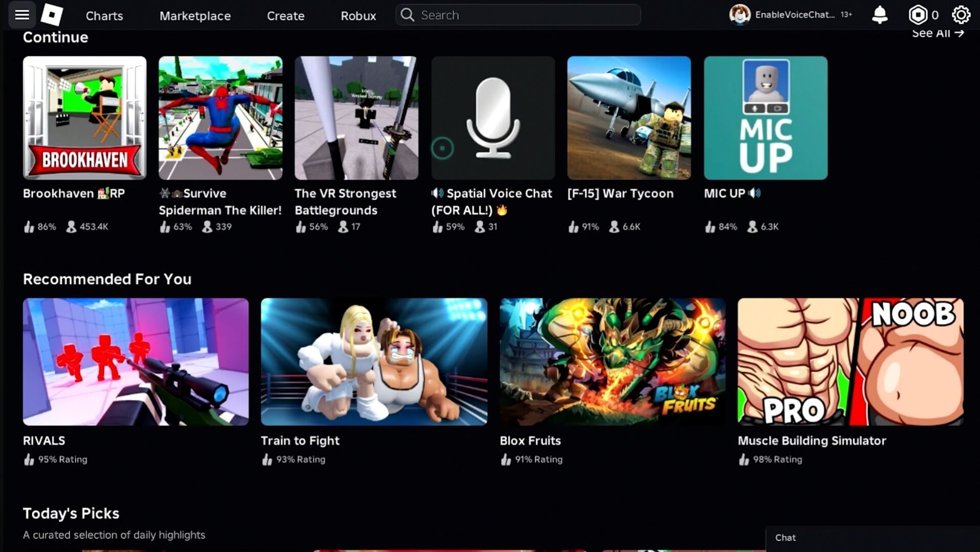Image resolution: width=980 pixels, height=552 pixels.
Task: Click the Today's Picks heading
Action: [x=71, y=513]
